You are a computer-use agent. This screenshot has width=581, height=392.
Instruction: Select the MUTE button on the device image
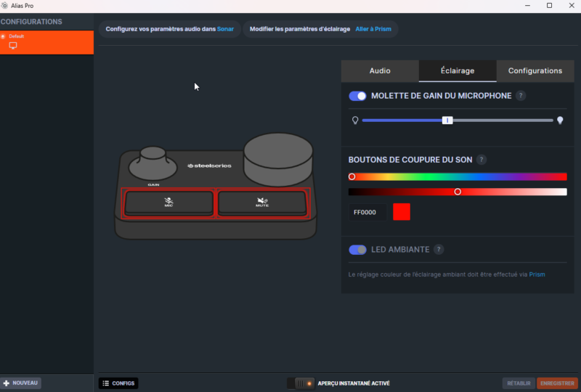262,203
